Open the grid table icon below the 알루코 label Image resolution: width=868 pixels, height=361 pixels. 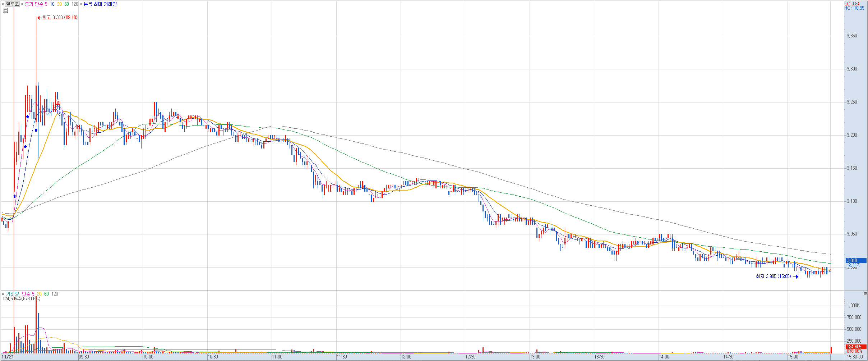pyautogui.click(x=5, y=10)
